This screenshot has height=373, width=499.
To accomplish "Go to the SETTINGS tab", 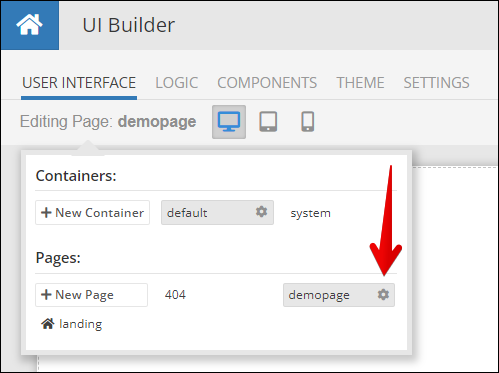I will pos(436,83).
